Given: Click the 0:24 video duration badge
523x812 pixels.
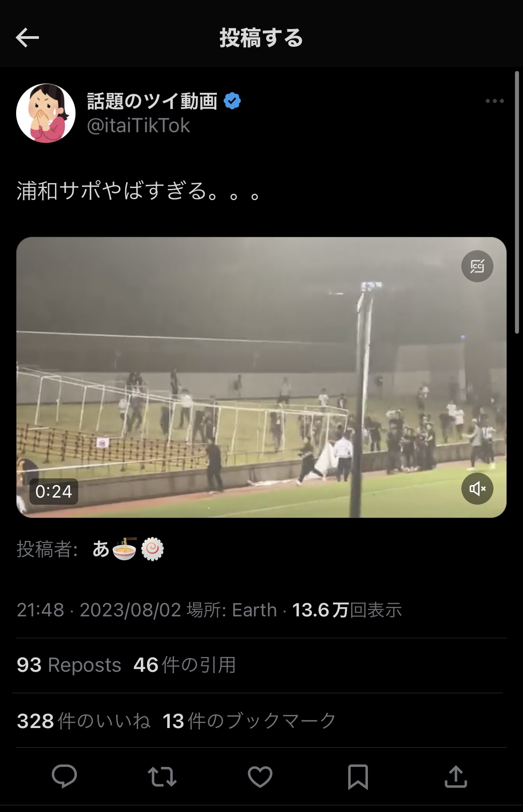Looking at the screenshot, I should pyautogui.click(x=54, y=491).
